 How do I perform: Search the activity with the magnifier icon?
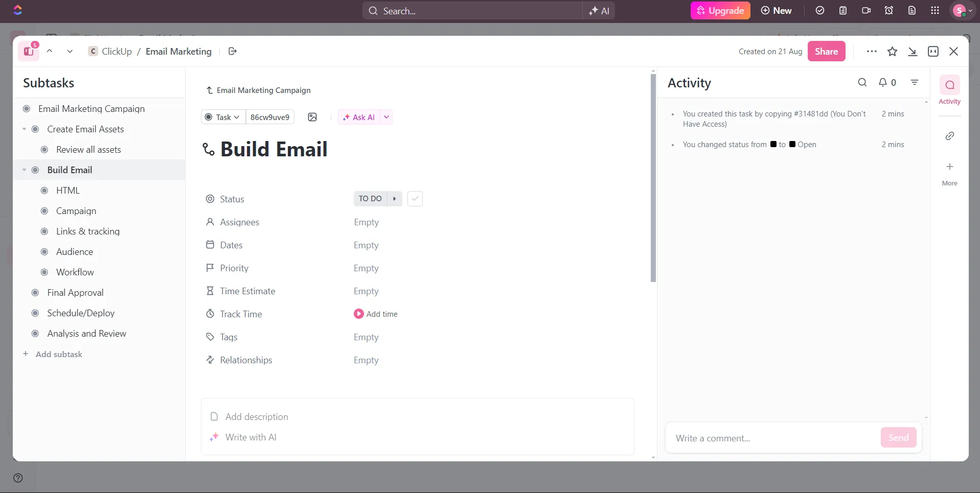click(862, 82)
